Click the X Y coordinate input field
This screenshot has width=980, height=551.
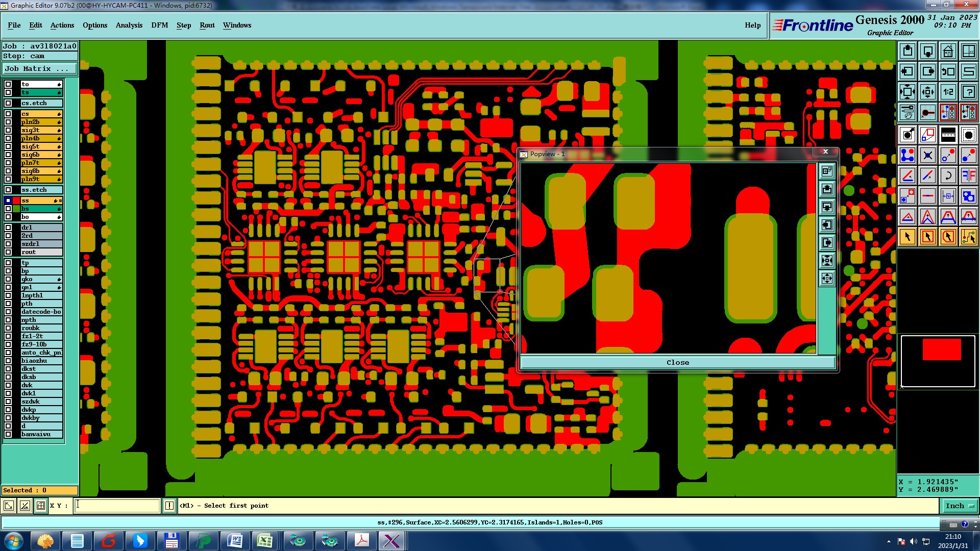[117, 506]
